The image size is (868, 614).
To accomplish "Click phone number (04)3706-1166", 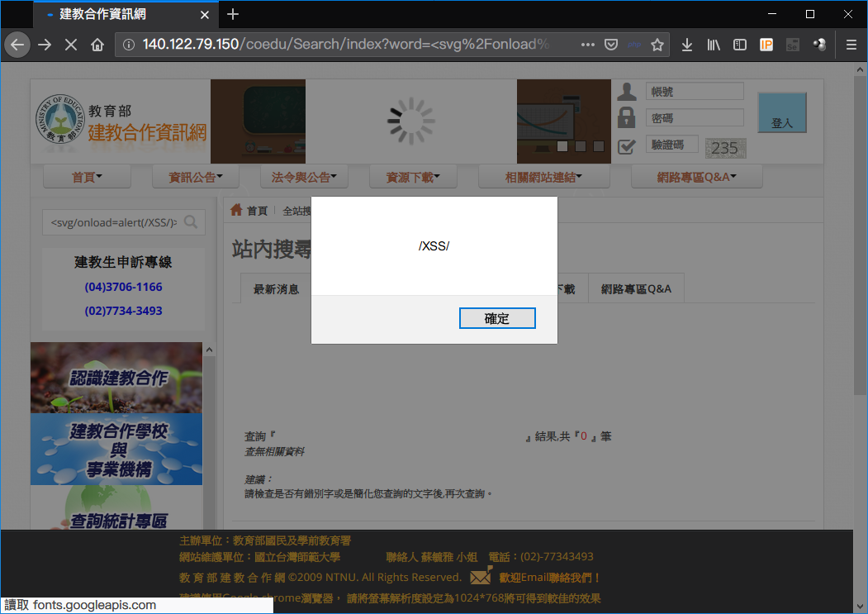I will coord(123,287).
